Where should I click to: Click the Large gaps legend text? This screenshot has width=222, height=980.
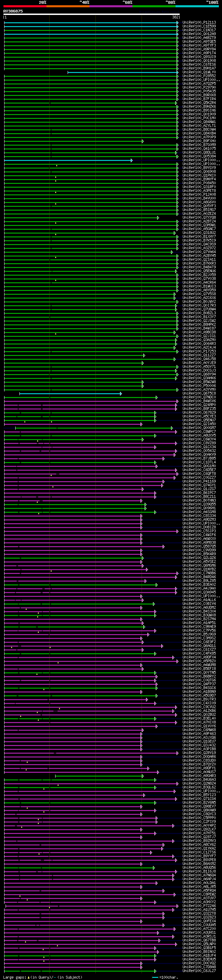tap(43, 977)
